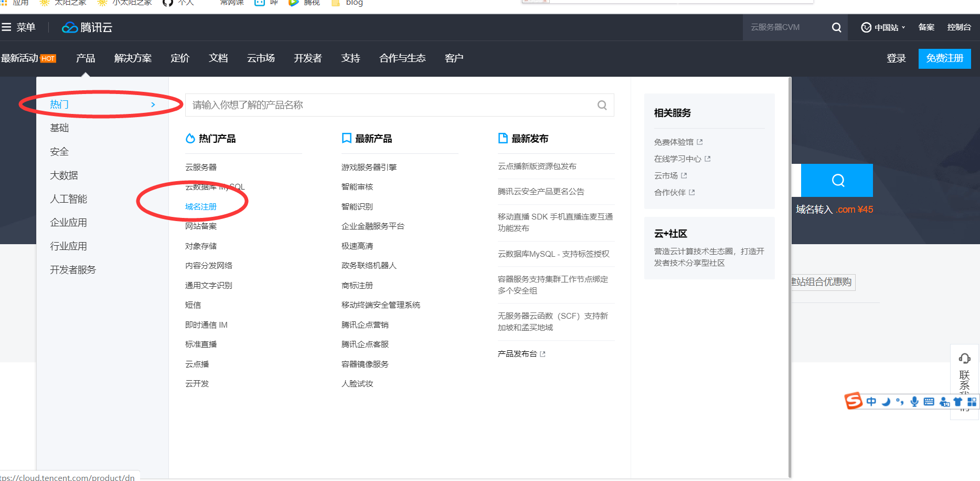This screenshot has width=980, height=481.
Task: Select the 基础 product category
Action: point(59,128)
